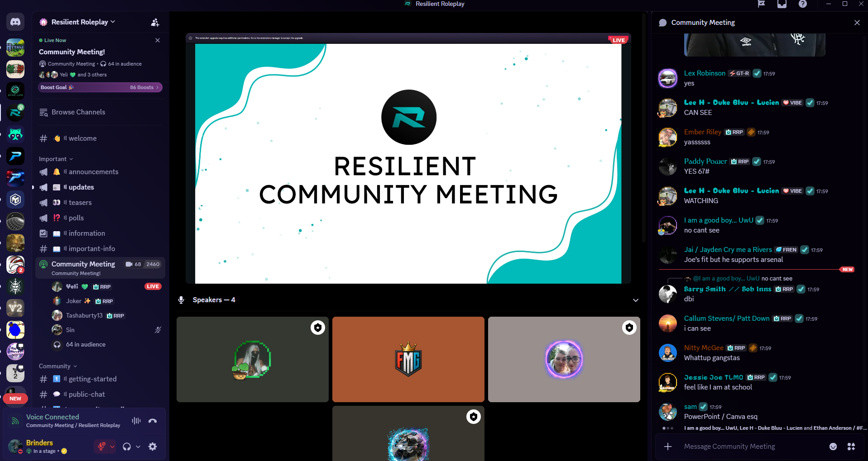This screenshot has height=461, width=868.
Task: Open the V2 server icon in sidebar
Action: 15,308
